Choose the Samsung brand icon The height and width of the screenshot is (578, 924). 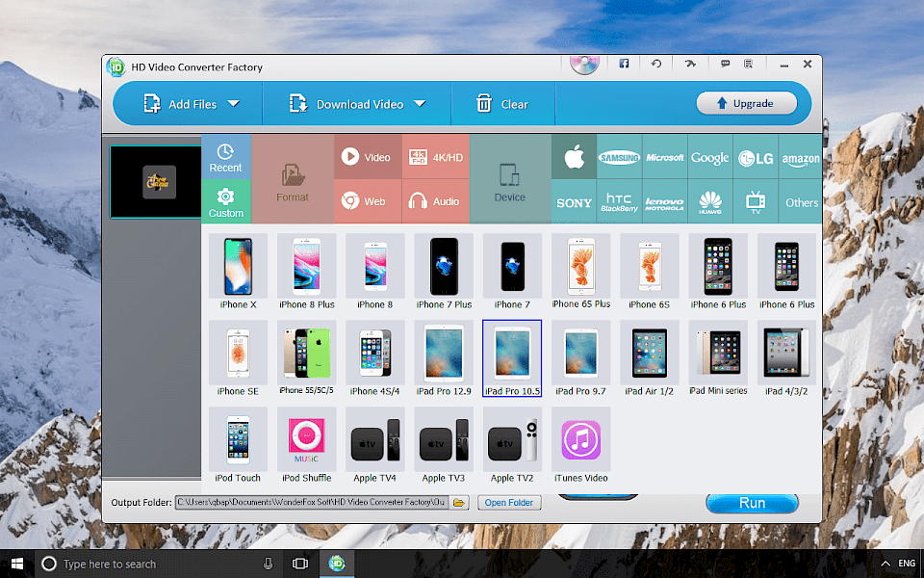[619, 157]
